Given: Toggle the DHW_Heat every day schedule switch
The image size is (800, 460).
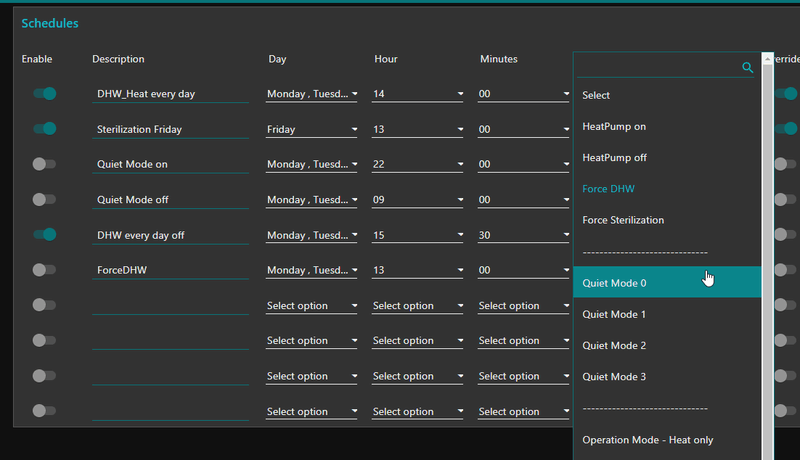Looking at the screenshot, I should click(x=44, y=94).
